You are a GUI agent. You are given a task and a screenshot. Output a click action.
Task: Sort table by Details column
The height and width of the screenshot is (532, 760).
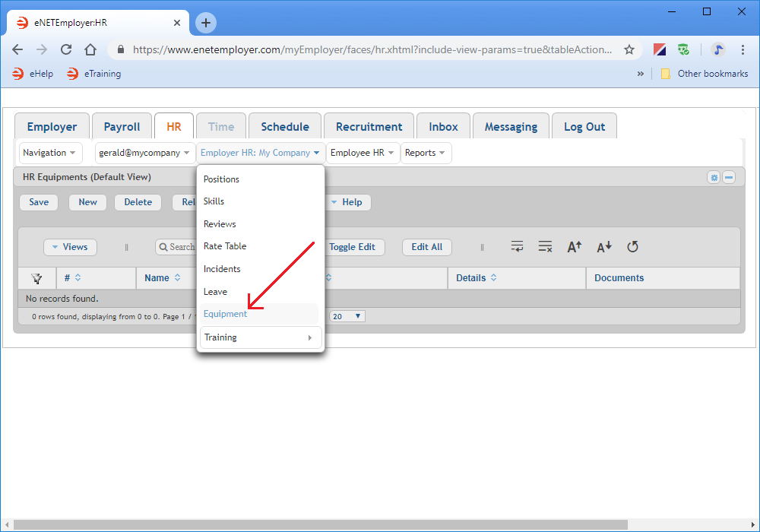476,278
